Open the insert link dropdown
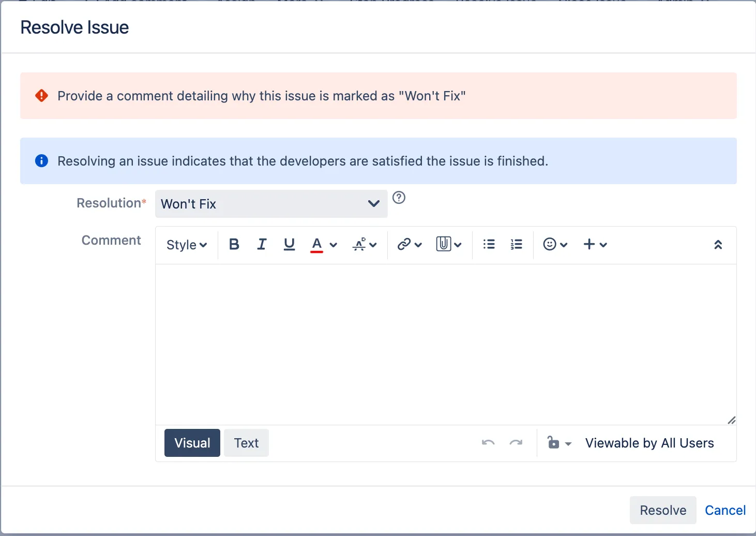 pos(410,244)
